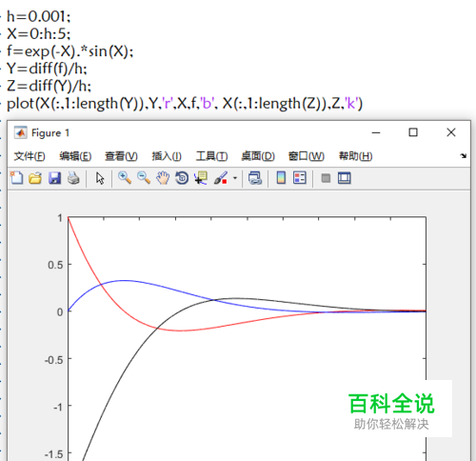
Task: Open the 工具(T) menu
Action: pos(211,156)
